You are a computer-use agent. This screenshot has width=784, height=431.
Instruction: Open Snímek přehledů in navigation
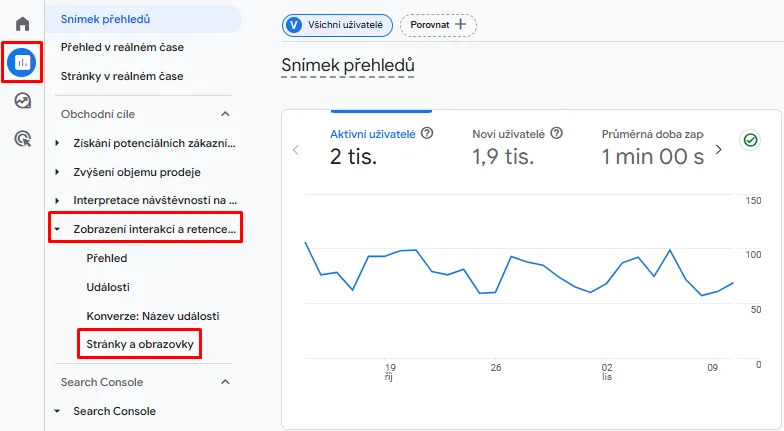[x=143, y=19]
